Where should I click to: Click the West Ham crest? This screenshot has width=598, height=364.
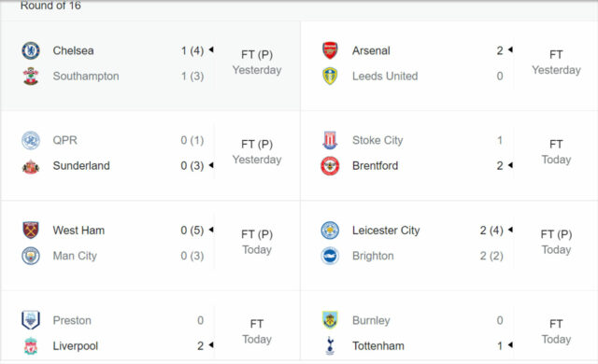[x=31, y=231]
